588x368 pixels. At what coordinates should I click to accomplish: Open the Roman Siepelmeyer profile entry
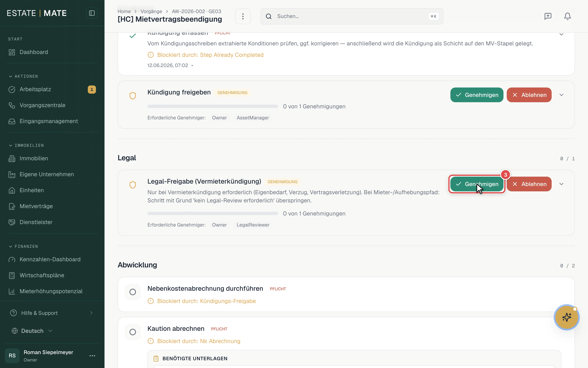[x=52, y=356]
